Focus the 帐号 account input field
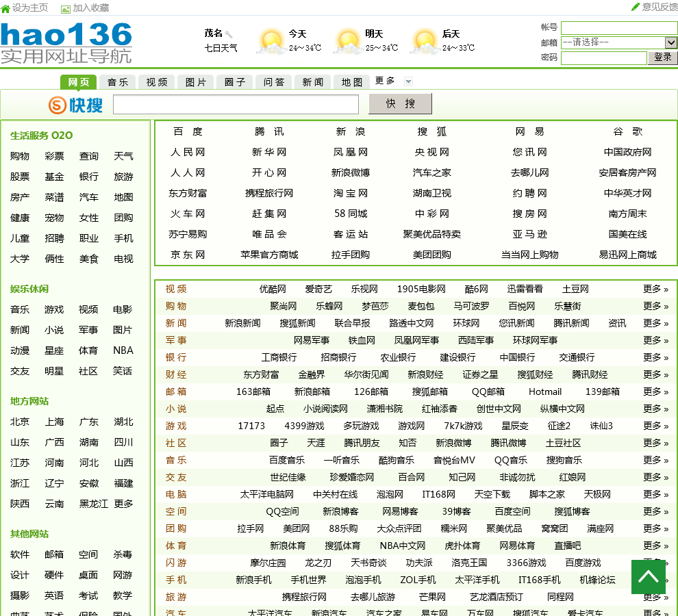This screenshot has height=616, width=678. [619, 28]
